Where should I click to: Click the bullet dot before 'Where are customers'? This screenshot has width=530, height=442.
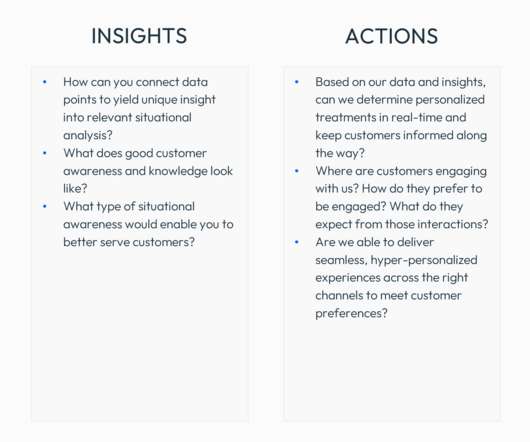coord(297,171)
